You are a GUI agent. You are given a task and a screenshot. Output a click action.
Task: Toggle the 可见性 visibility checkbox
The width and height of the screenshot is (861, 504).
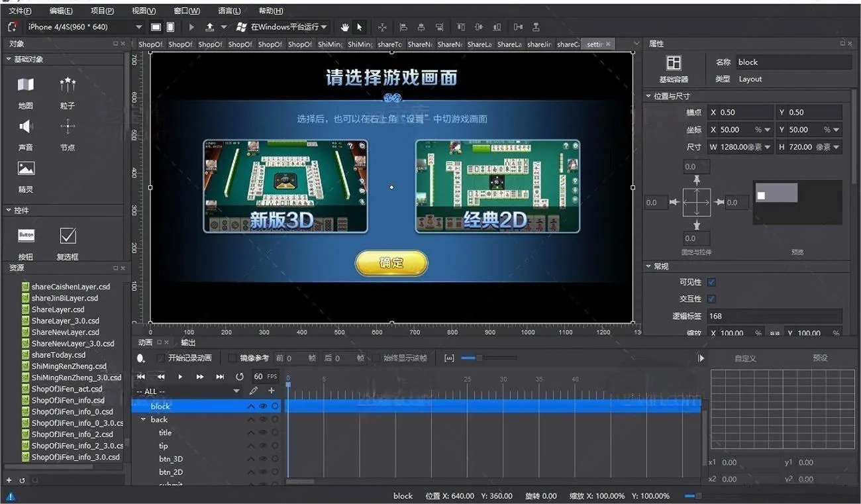[x=711, y=282]
